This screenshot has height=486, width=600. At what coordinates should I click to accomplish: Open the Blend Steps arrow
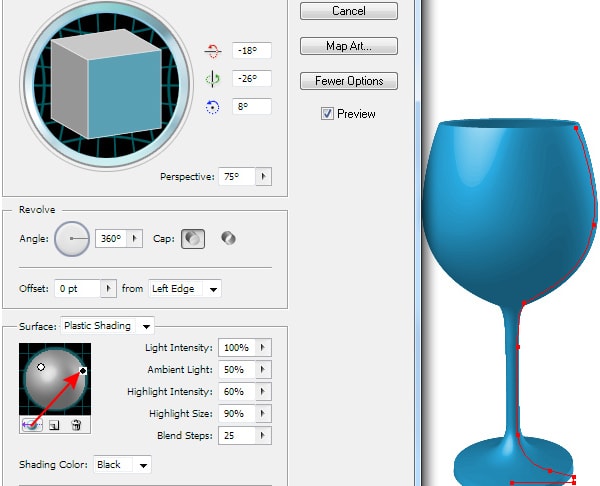pyautogui.click(x=263, y=435)
